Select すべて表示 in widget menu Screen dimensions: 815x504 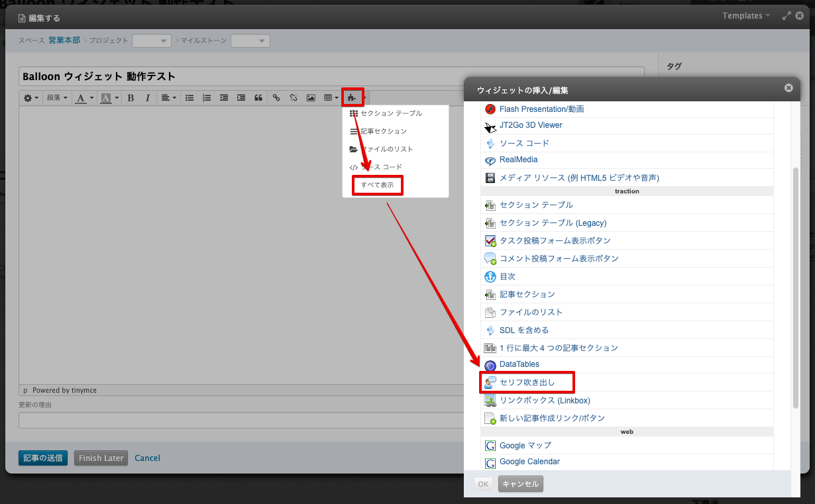click(377, 185)
